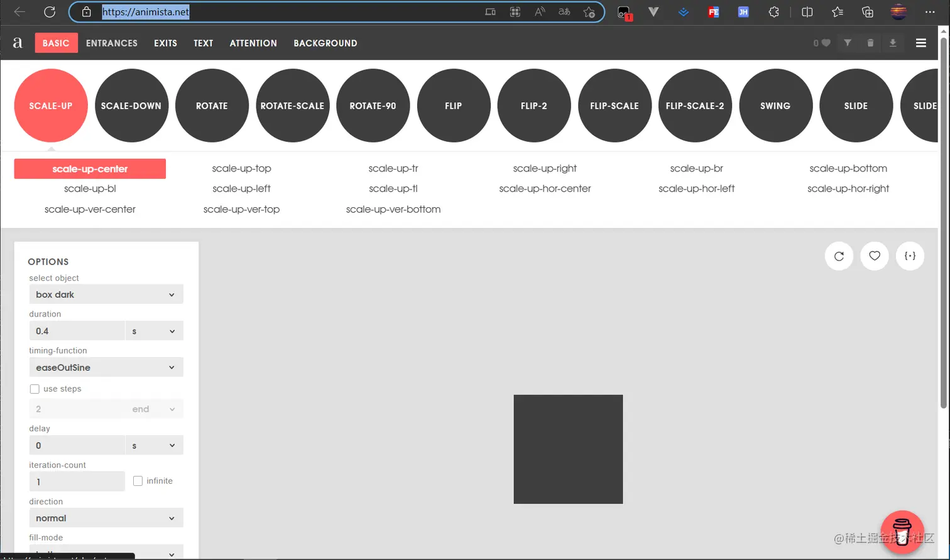Select the SCALE-DOWN animation circle

click(x=131, y=105)
